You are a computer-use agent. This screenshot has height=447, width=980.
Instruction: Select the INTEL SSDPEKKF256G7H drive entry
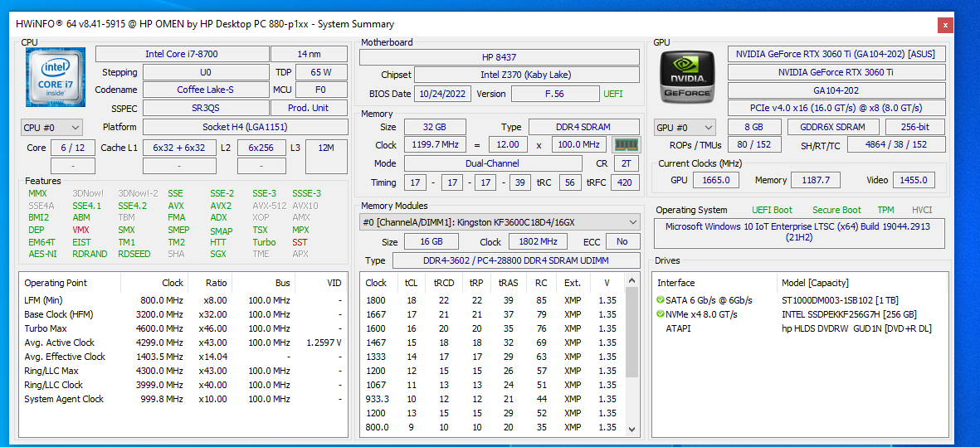click(848, 314)
